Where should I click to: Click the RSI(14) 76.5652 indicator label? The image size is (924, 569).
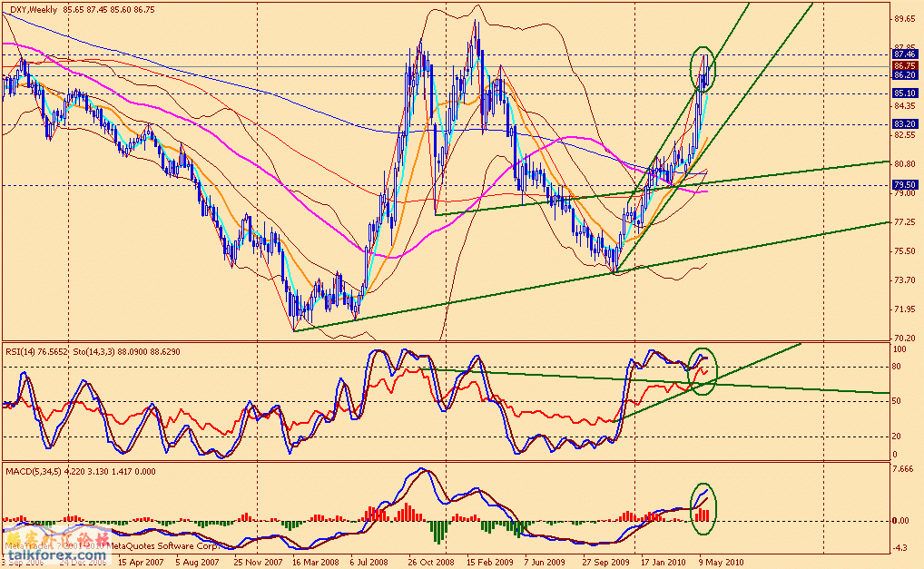point(36,351)
